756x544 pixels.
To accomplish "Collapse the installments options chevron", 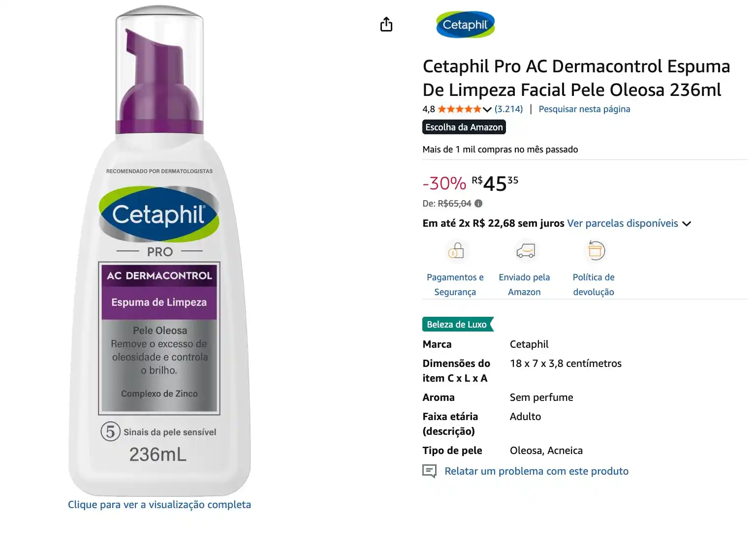I will (x=687, y=223).
